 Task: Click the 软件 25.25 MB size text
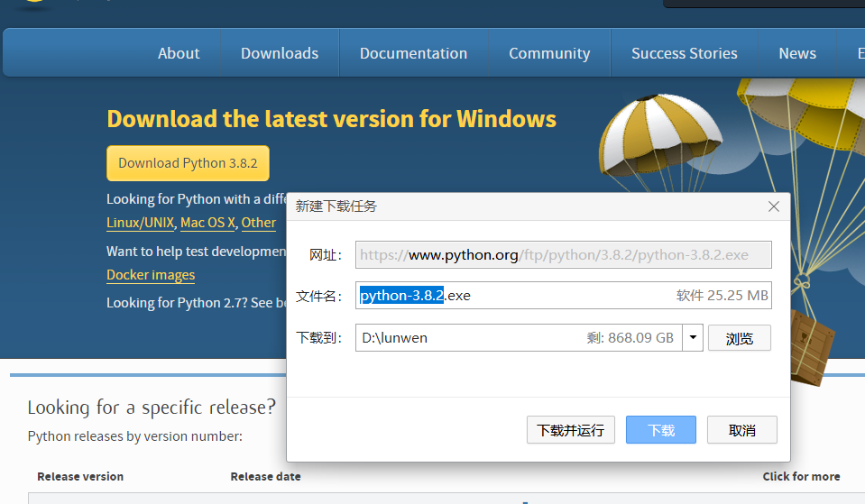[x=722, y=296]
